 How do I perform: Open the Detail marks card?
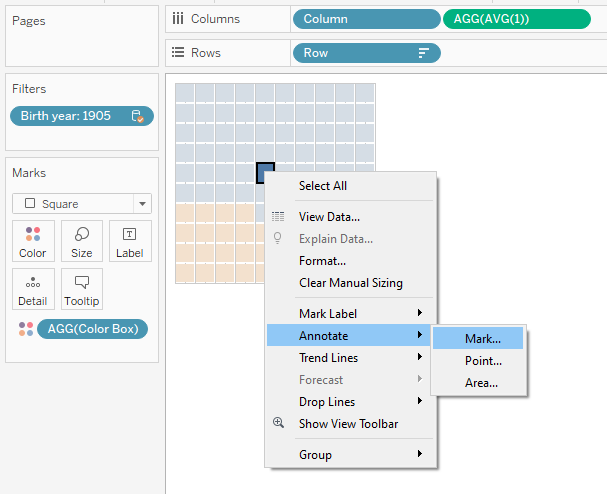(x=33, y=289)
